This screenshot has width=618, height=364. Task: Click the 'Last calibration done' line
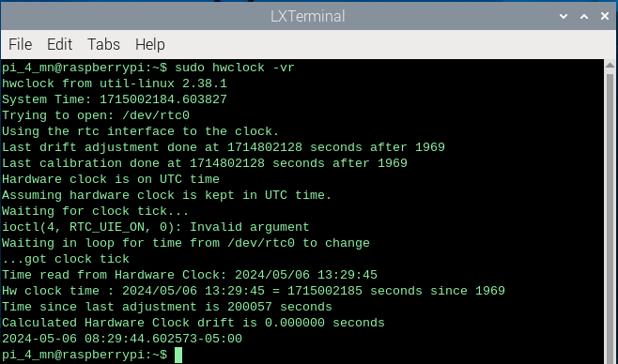205,163
